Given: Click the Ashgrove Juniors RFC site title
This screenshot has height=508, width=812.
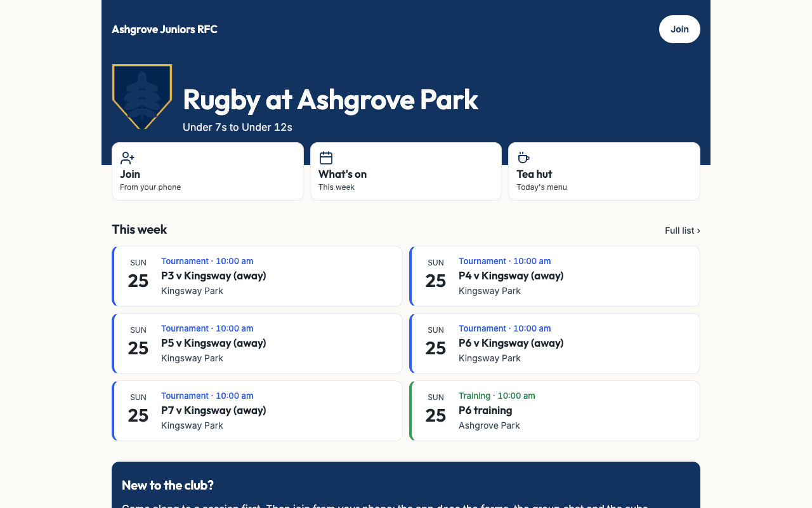Looking at the screenshot, I should (x=164, y=29).
